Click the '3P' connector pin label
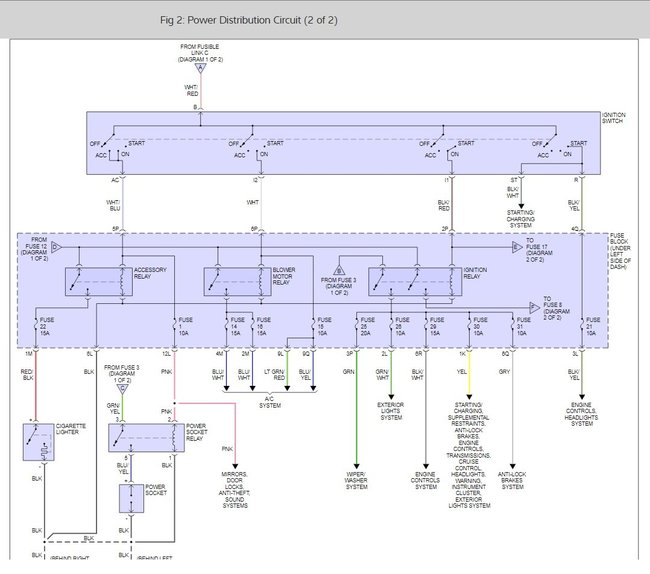This screenshot has width=650, height=574. 349,354
